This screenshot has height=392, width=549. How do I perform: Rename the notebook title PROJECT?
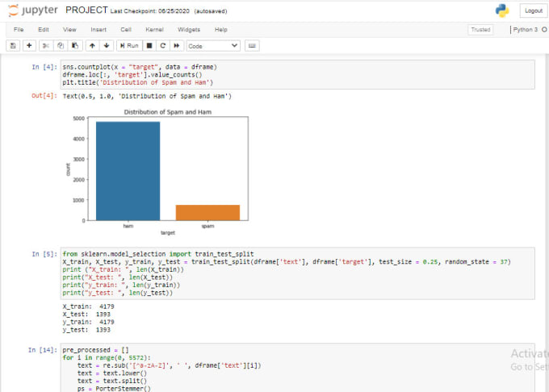point(86,10)
